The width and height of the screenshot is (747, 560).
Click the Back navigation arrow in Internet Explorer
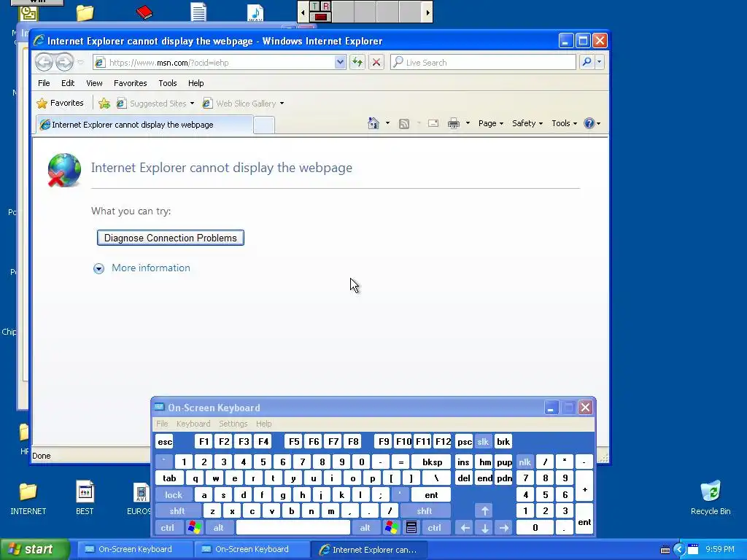(x=44, y=63)
